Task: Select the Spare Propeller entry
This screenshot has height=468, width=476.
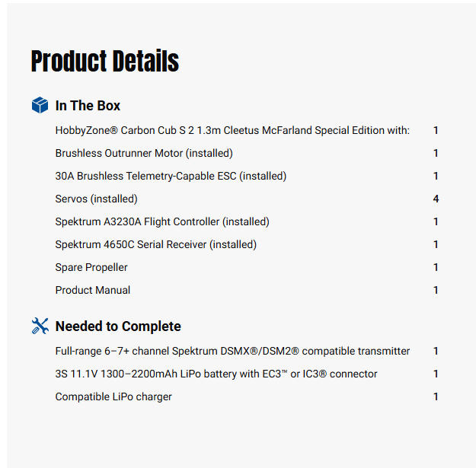Action: pyautogui.click(x=91, y=267)
